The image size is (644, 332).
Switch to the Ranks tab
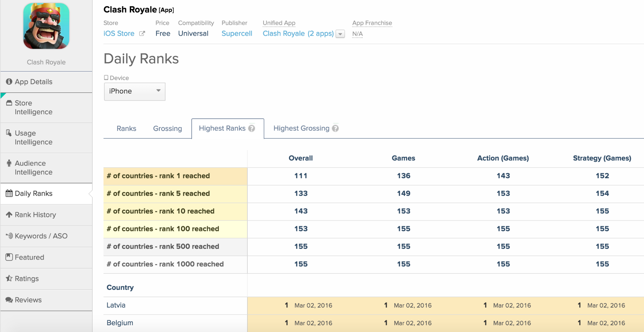(x=126, y=128)
